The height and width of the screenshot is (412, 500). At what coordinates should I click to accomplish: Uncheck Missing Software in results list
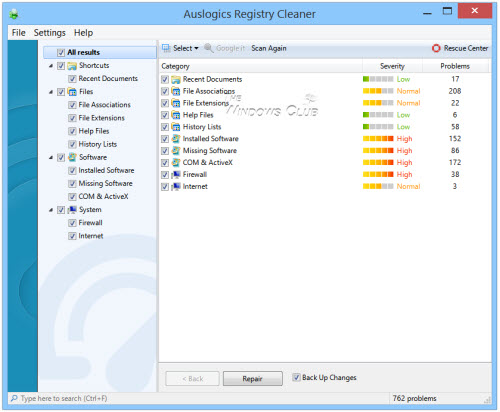coord(165,151)
